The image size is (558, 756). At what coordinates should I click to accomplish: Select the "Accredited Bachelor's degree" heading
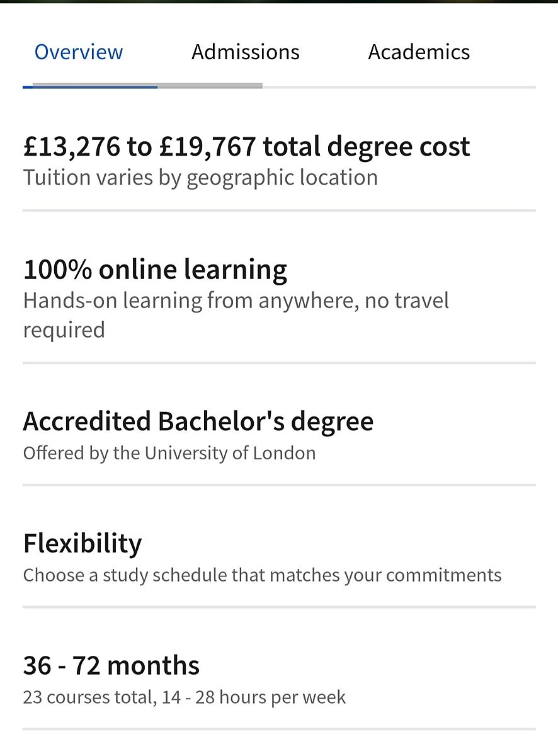[x=198, y=421]
